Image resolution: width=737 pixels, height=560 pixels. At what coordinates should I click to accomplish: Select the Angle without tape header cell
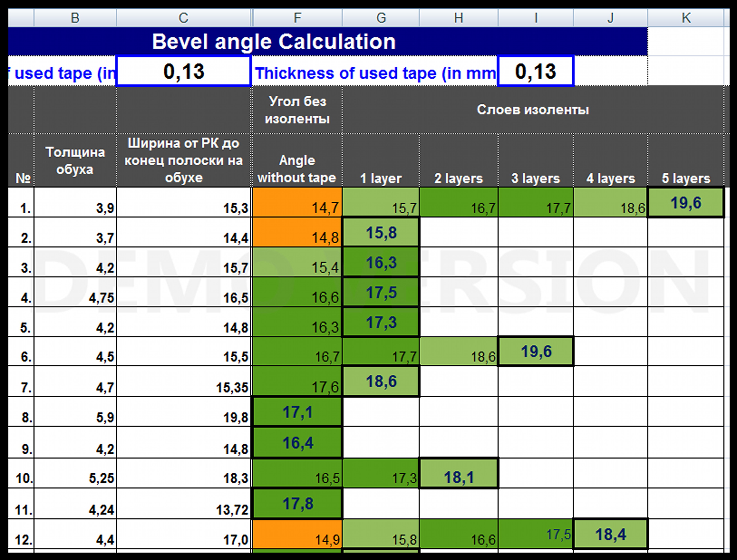tap(297, 161)
